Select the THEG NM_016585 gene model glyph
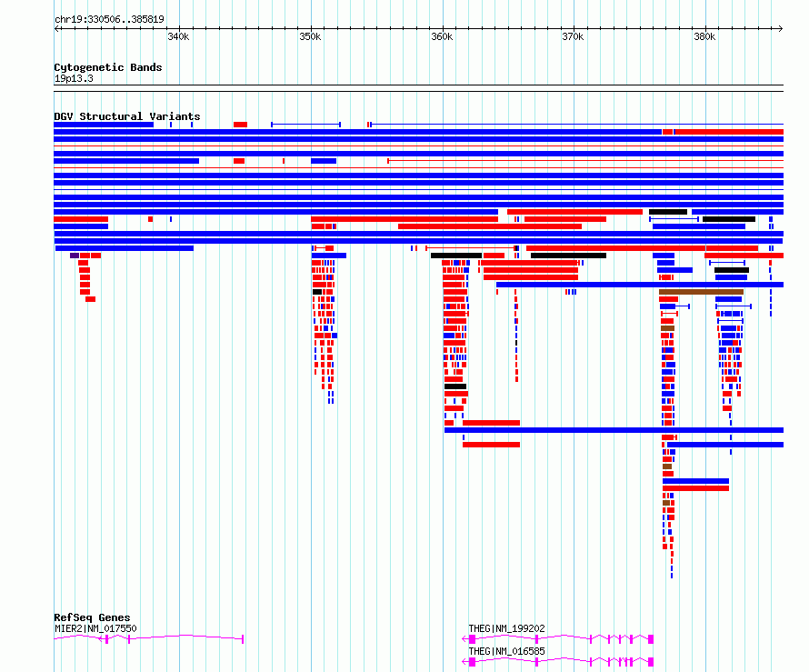The width and height of the screenshot is (809, 672). point(558,662)
